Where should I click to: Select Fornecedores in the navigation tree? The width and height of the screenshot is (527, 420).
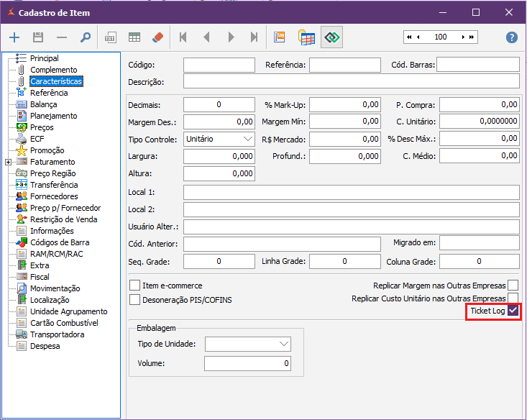coord(54,196)
